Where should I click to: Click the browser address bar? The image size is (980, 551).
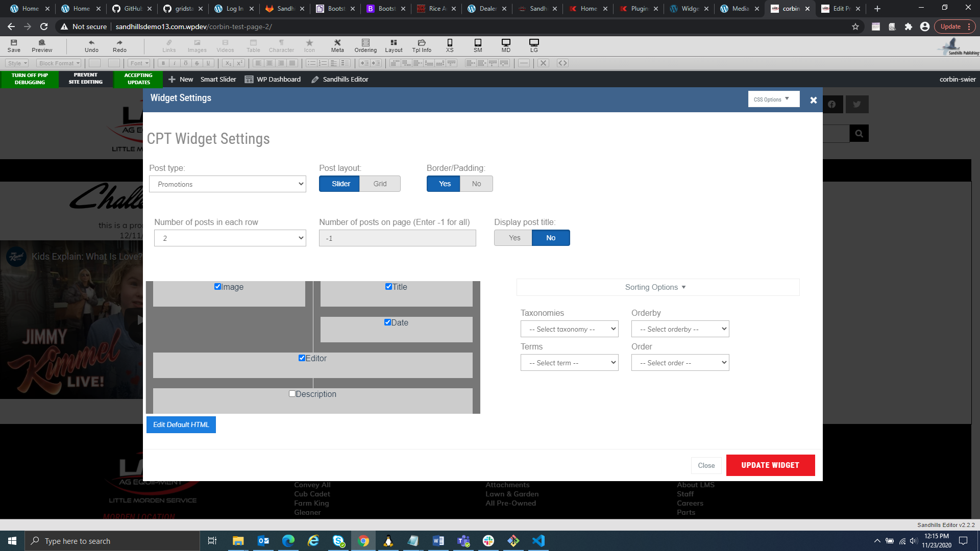459,27
